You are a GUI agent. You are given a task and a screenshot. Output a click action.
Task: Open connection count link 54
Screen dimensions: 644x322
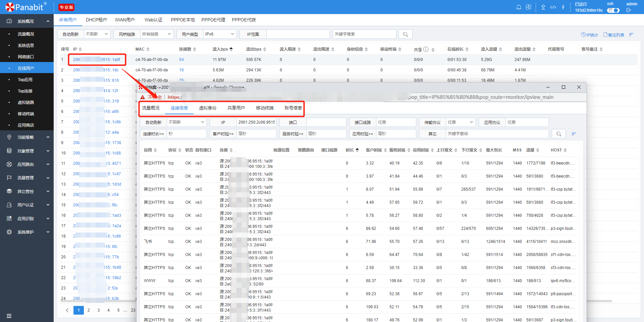click(x=181, y=60)
